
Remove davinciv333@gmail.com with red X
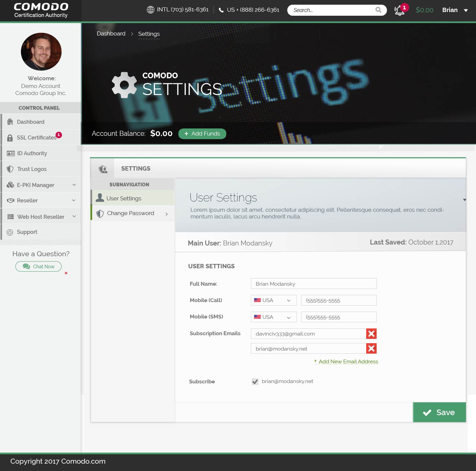tap(372, 334)
